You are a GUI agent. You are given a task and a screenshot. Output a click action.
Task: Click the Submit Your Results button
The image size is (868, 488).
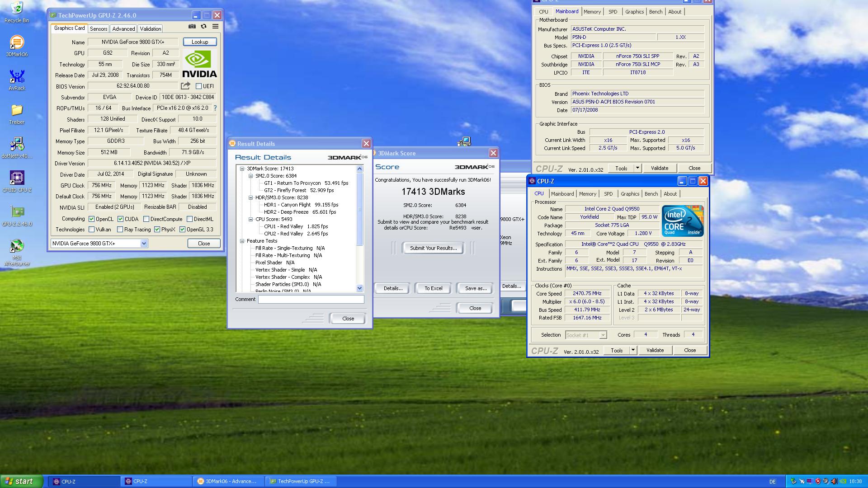coord(433,248)
